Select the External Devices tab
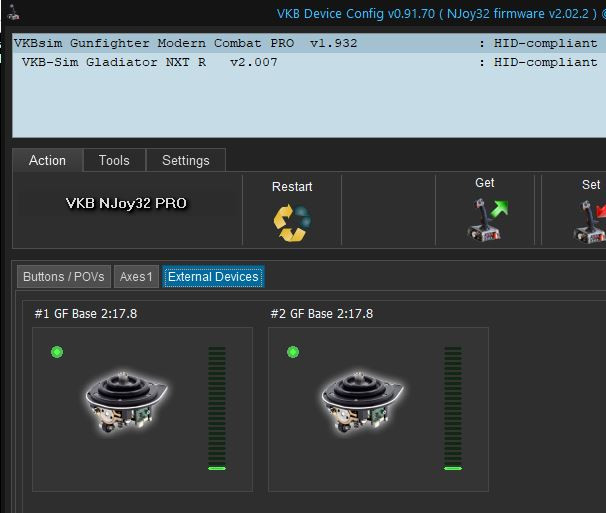The height and width of the screenshot is (513, 606). tap(213, 277)
